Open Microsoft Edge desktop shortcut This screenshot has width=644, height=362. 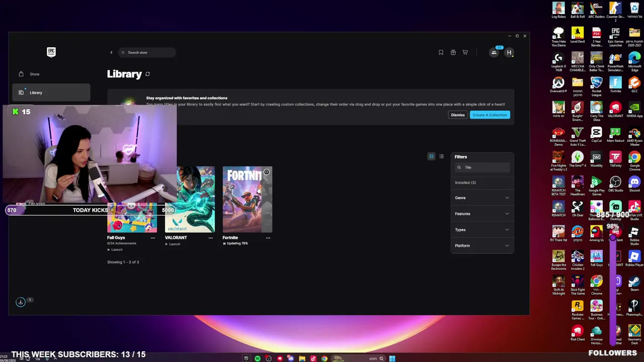pos(634,62)
